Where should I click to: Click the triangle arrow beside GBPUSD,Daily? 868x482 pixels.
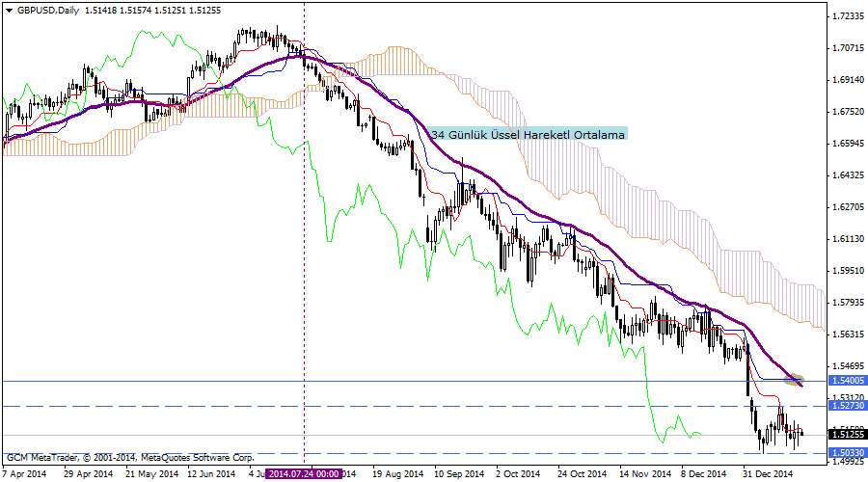tap(9, 11)
